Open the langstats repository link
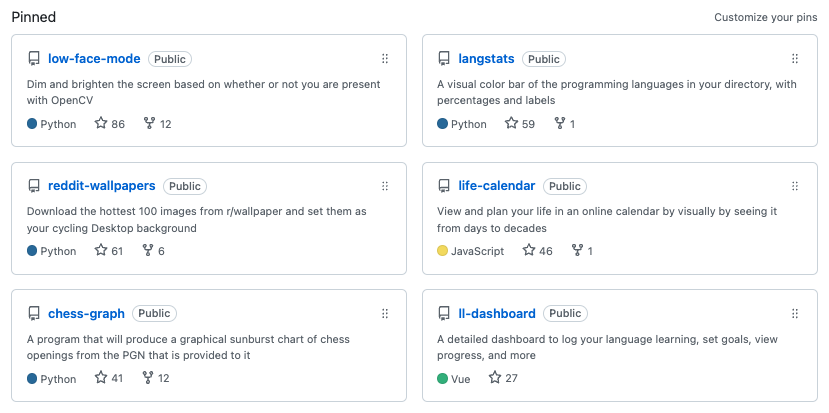 pyautogui.click(x=486, y=59)
